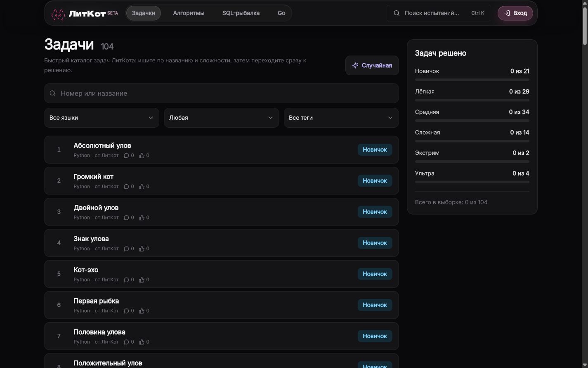Click the thumbs-up icon on Первая рыбка
This screenshot has width=588, height=368.
point(142,311)
